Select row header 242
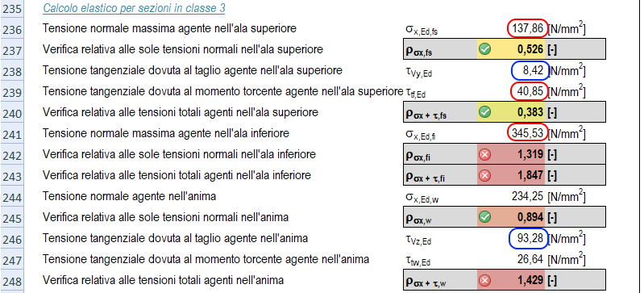This screenshot has height=293, width=644. click(x=12, y=155)
